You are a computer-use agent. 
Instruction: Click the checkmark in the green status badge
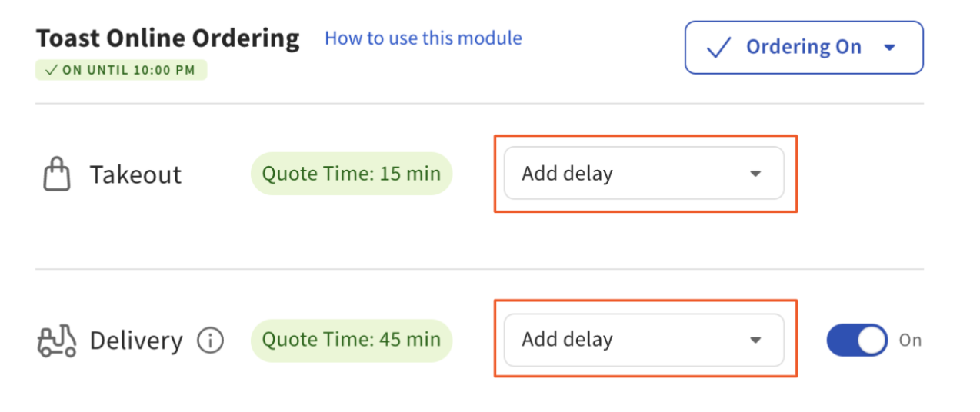coord(52,71)
